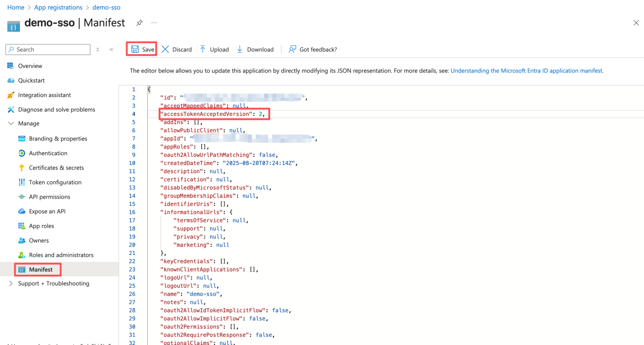Open the more options ellipsis
This screenshot has height=345, width=644.
[154, 23]
